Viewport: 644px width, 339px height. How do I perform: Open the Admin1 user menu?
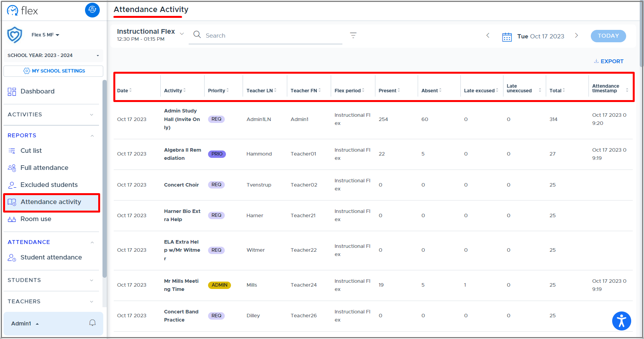(x=25, y=323)
